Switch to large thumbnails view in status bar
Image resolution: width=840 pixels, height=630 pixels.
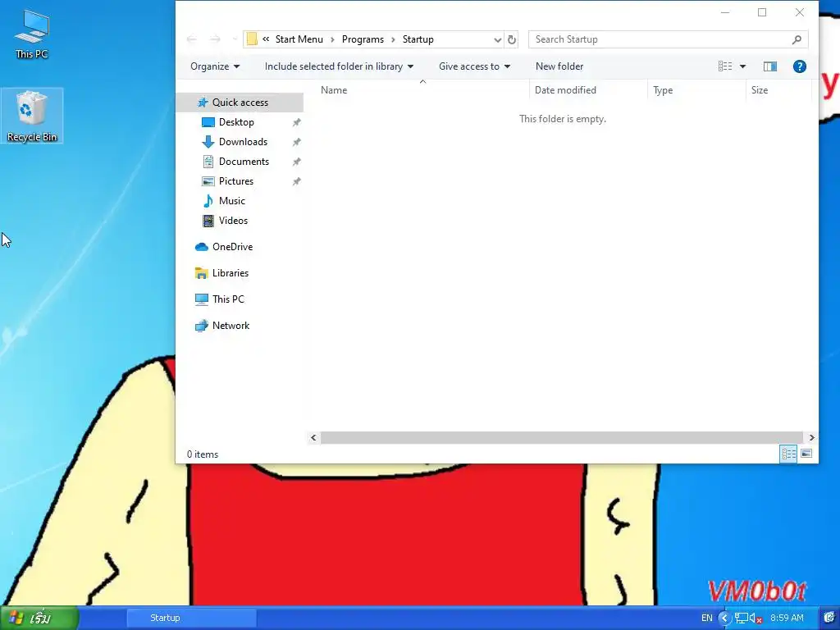coord(806,454)
